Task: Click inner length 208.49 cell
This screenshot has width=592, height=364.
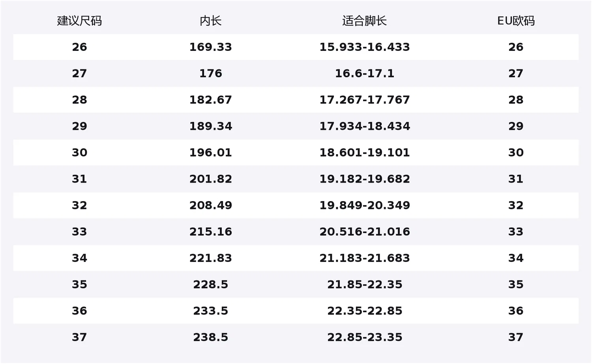Action: pos(210,205)
